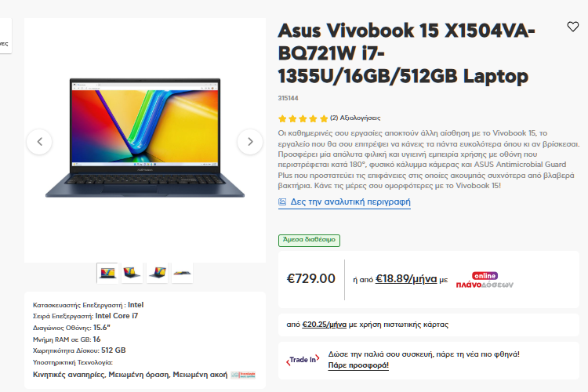Click the online πλάνο δόσεων logo
The height and width of the screenshot is (392, 588).
(485, 280)
